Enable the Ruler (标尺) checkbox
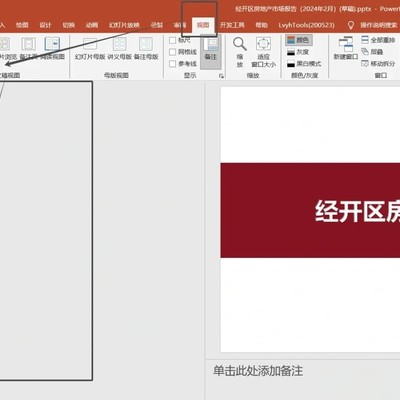 (172, 40)
